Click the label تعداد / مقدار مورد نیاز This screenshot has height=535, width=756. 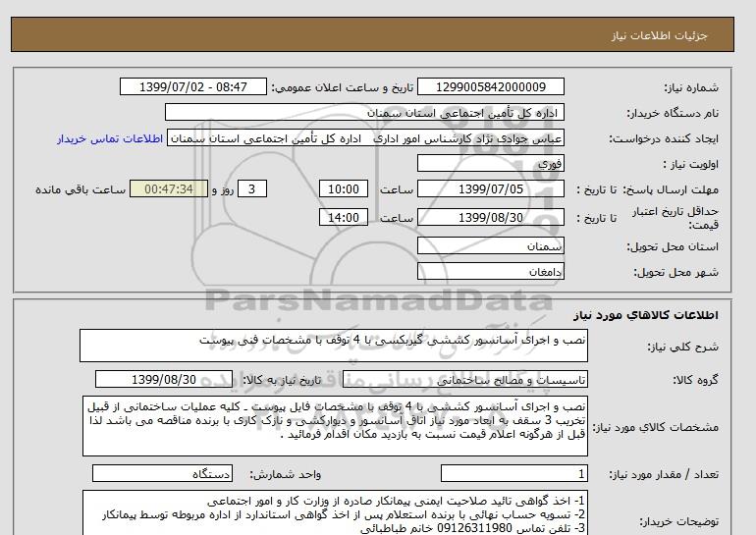point(664,474)
